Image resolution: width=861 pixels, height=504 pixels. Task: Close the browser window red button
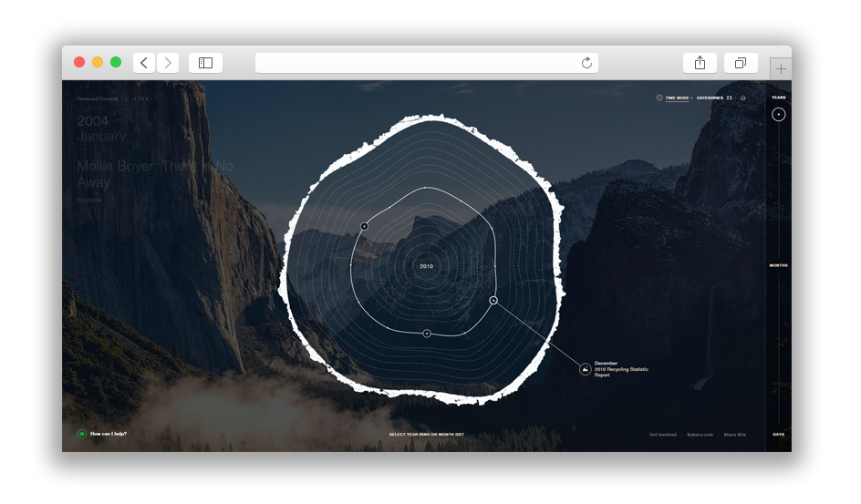click(x=79, y=62)
